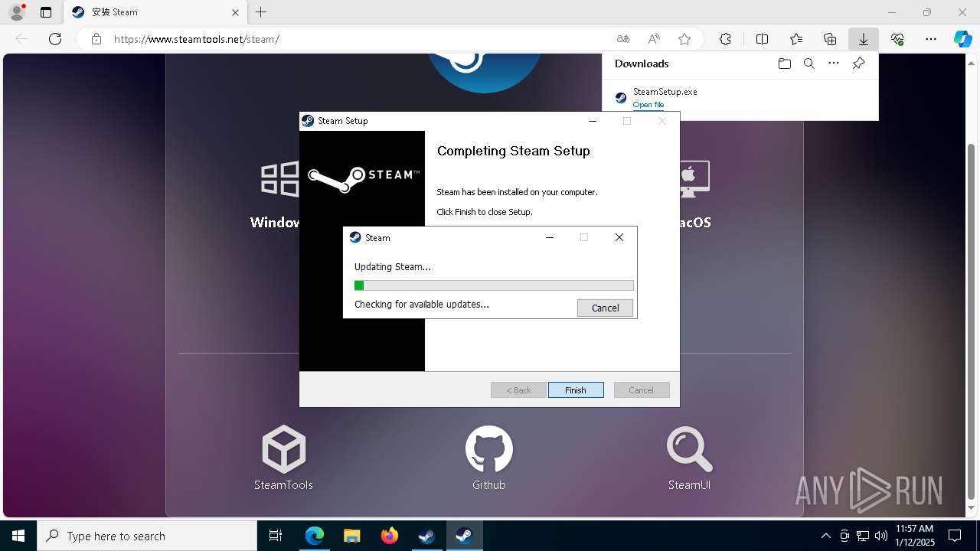
Task: Click the Edge profile avatar
Action: pos(17,12)
